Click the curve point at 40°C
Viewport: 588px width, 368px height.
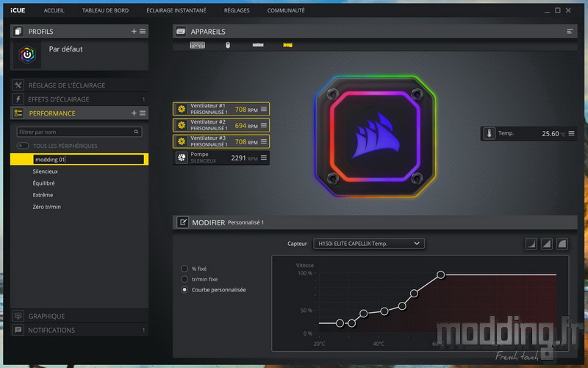click(x=384, y=311)
